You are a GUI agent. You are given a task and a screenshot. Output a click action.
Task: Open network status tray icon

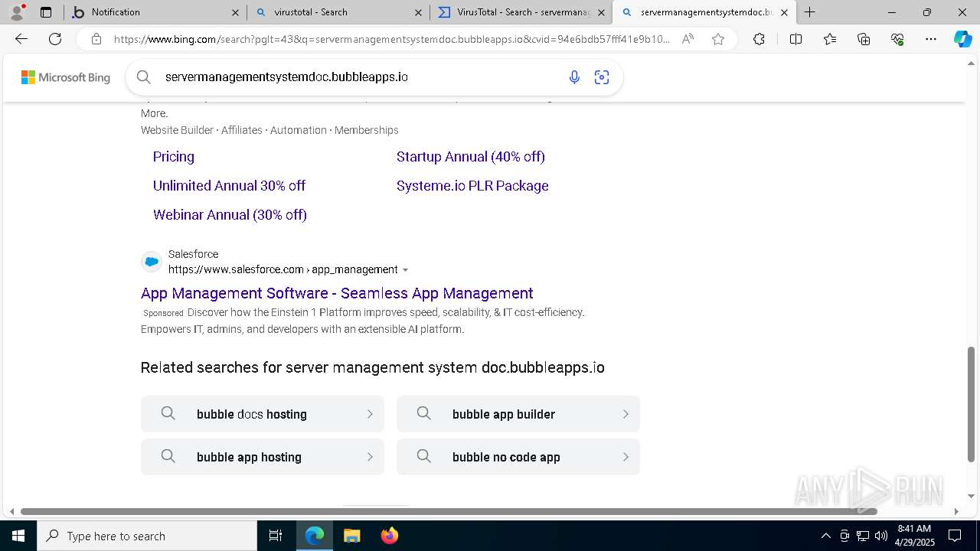pyautogui.click(x=862, y=536)
